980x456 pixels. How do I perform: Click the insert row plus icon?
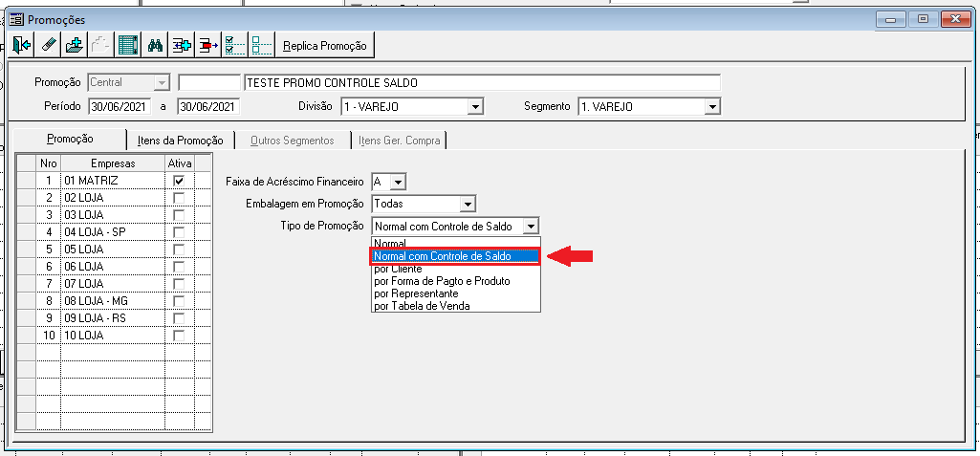tap(182, 46)
